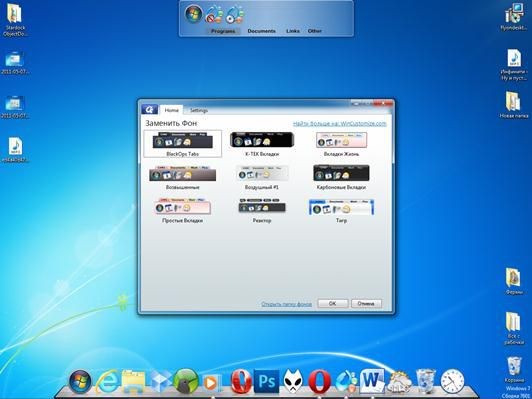
Task: Open the weather docklet with sun and clouds
Action: coord(399,383)
